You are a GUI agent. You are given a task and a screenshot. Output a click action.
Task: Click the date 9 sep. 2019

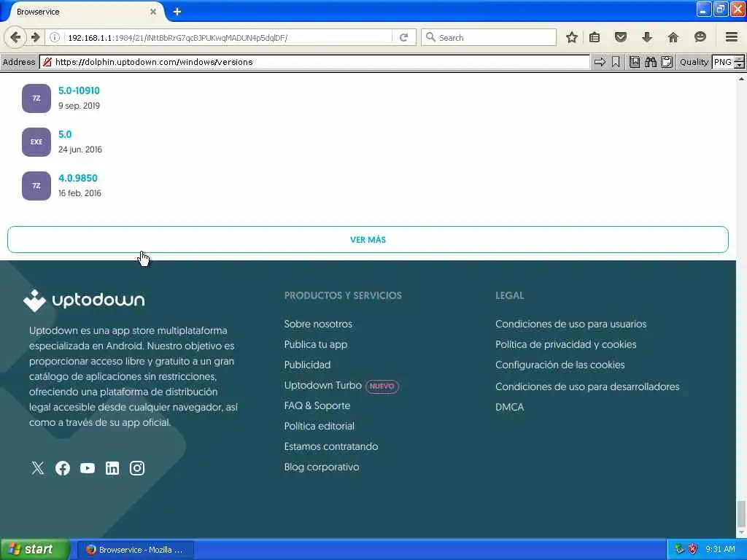[79, 106]
